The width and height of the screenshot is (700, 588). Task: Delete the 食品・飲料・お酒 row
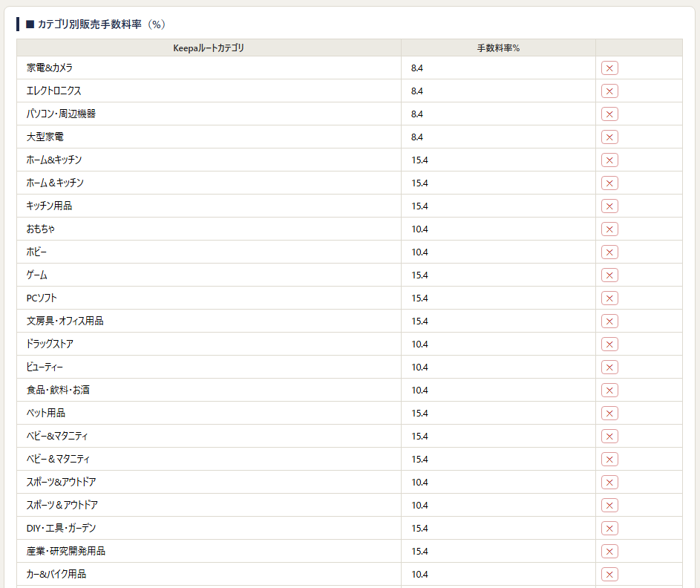(609, 391)
